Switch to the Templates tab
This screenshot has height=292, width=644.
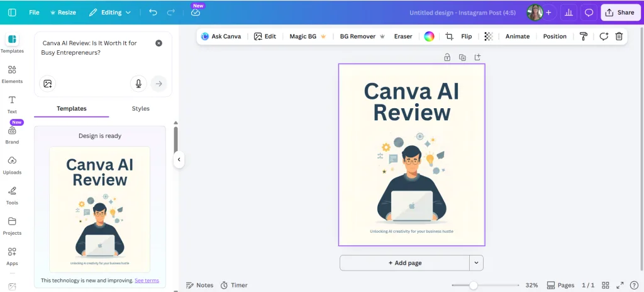pos(72,109)
